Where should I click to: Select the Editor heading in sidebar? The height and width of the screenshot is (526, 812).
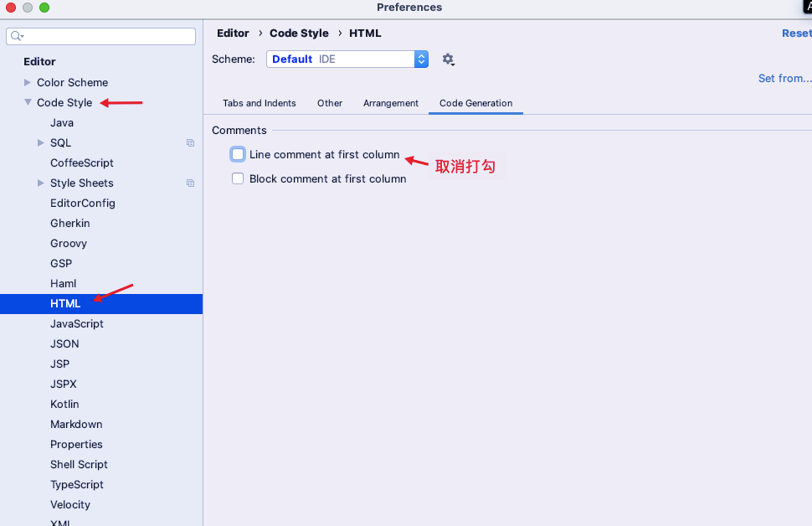[x=39, y=62]
